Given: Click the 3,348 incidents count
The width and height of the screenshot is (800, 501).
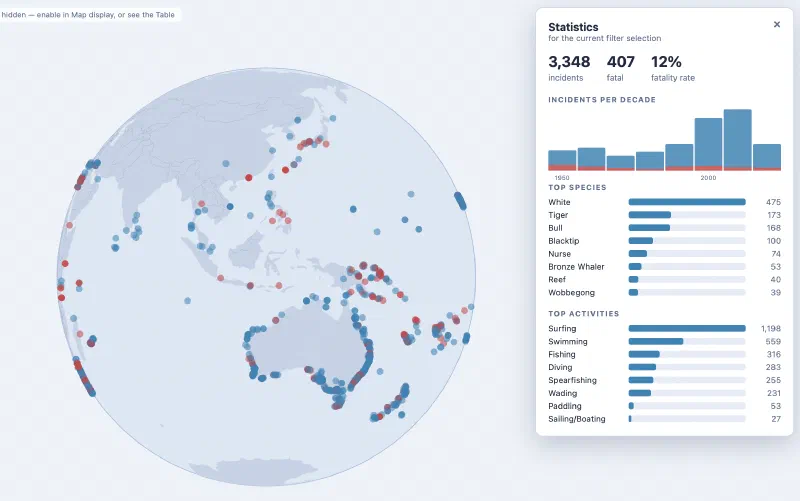Looking at the screenshot, I should [569, 62].
